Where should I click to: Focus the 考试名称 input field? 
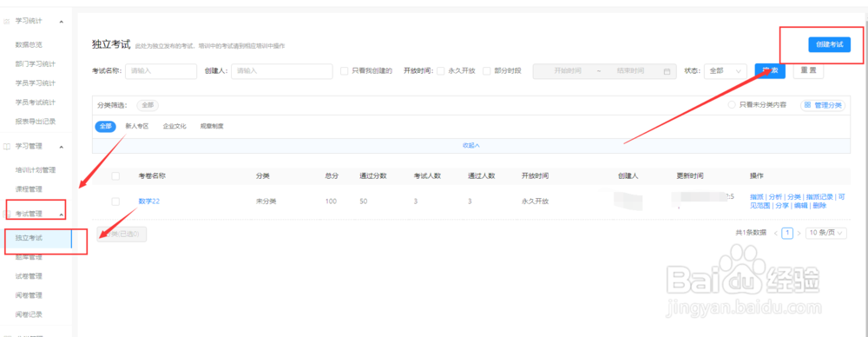(x=161, y=71)
